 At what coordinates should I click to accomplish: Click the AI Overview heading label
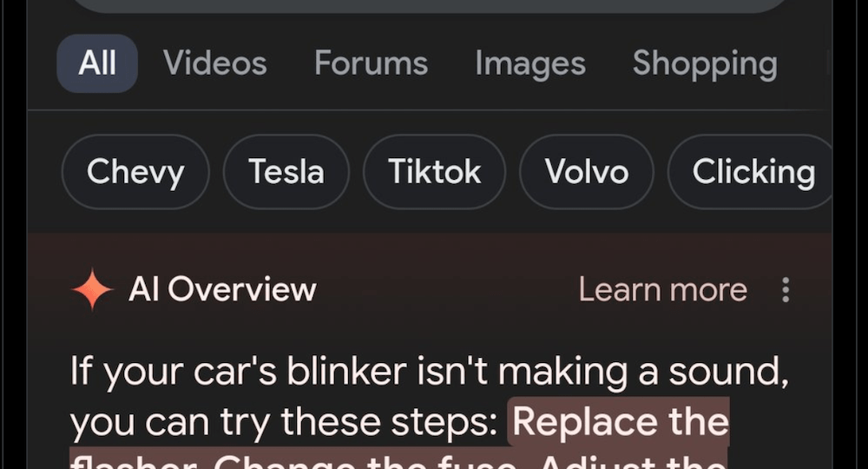222,290
